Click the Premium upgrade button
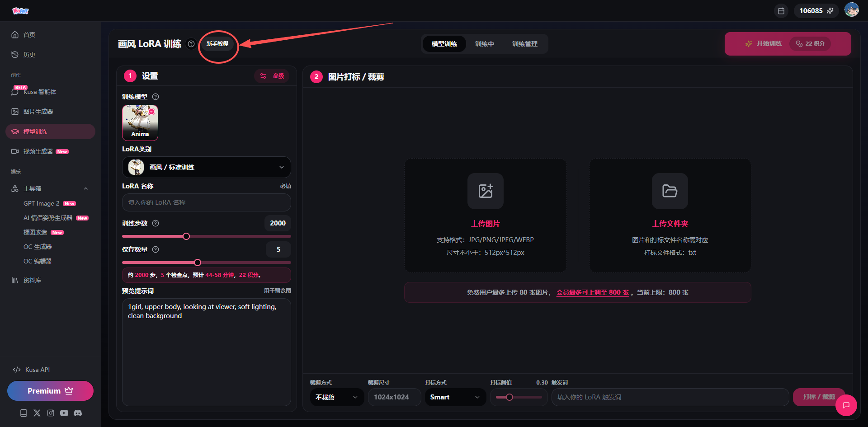The image size is (868, 427). coord(50,391)
